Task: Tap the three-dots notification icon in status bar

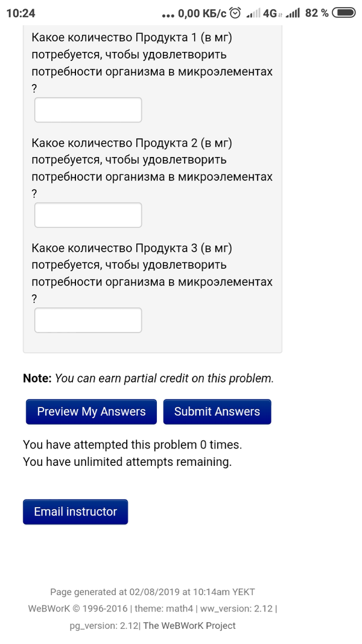Action: pos(168,14)
